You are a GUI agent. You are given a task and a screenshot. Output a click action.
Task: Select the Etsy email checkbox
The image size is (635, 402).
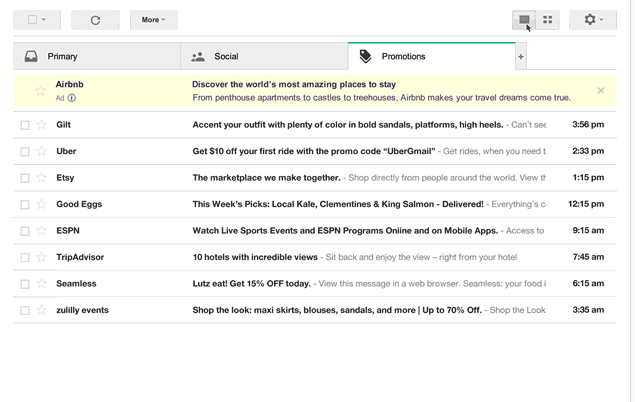[x=25, y=178]
